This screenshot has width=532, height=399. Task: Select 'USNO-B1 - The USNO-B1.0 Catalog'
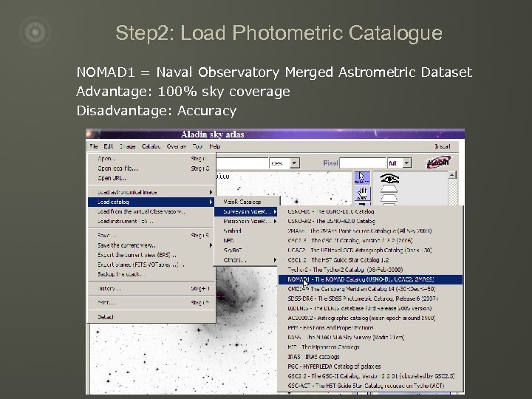tap(370, 211)
